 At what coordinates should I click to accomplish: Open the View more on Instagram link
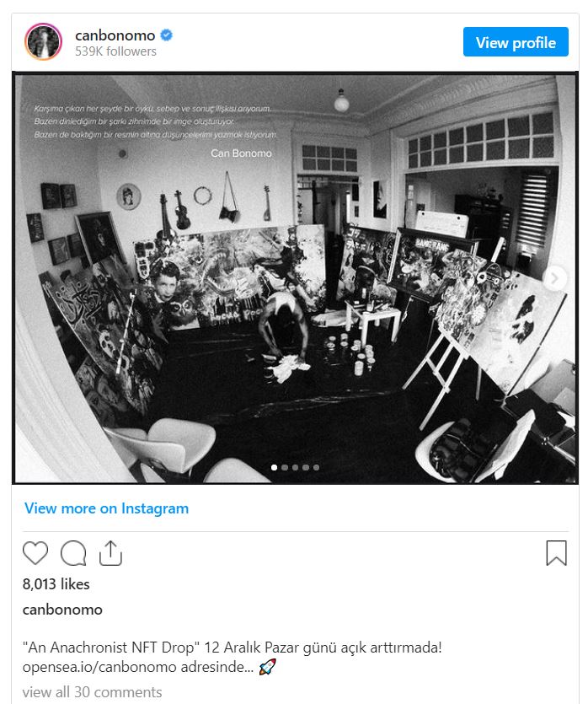tap(107, 508)
